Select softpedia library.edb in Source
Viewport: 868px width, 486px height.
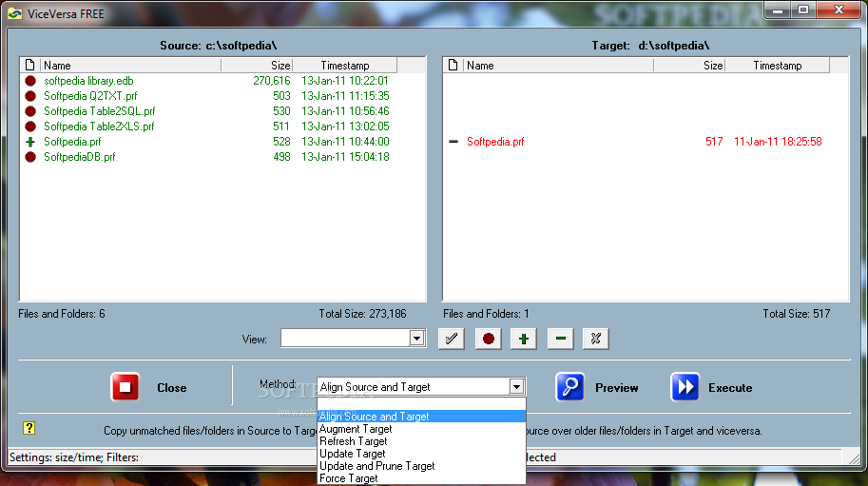pyautogui.click(x=88, y=81)
